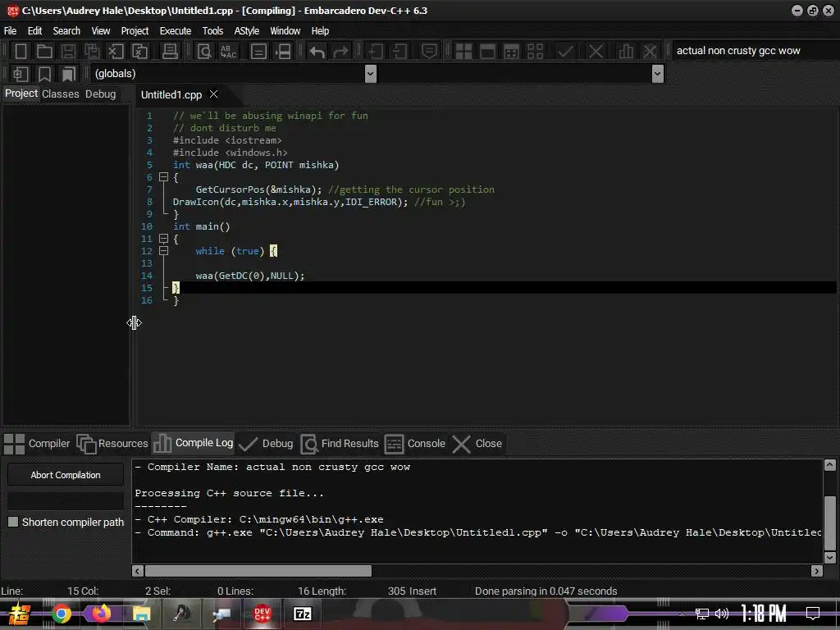
Task: Click the Indent toolbar icon
Action: 376,52
